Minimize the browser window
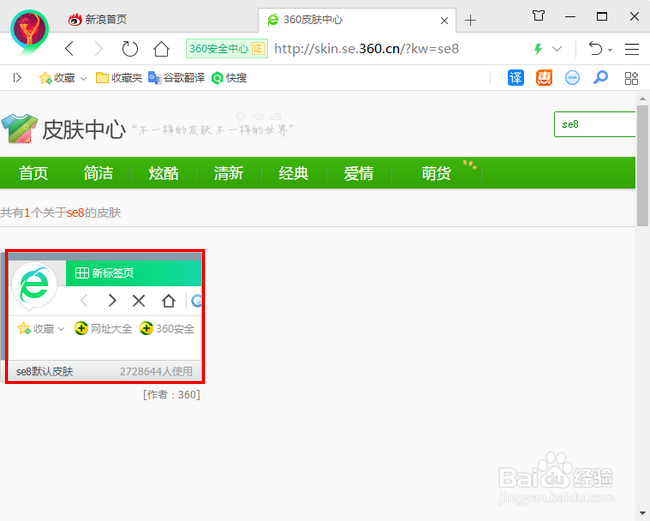The height and width of the screenshot is (521, 650). [x=570, y=17]
